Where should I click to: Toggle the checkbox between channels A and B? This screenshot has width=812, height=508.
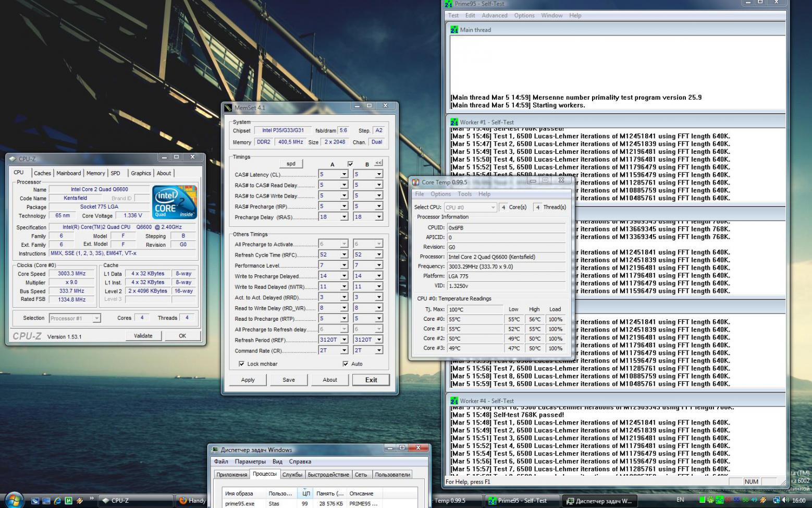click(x=350, y=164)
